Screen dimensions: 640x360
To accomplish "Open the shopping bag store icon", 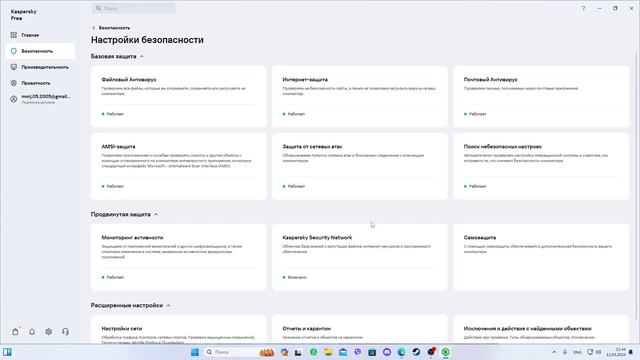I will pos(15,331).
